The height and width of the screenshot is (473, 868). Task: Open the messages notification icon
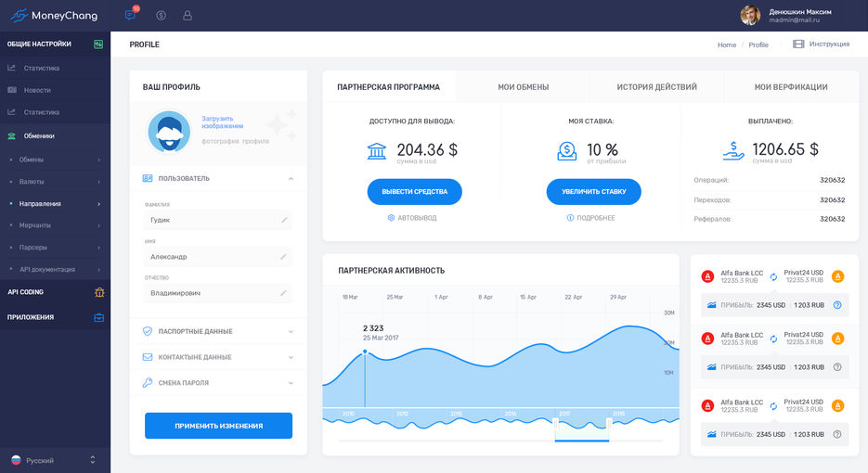130,15
